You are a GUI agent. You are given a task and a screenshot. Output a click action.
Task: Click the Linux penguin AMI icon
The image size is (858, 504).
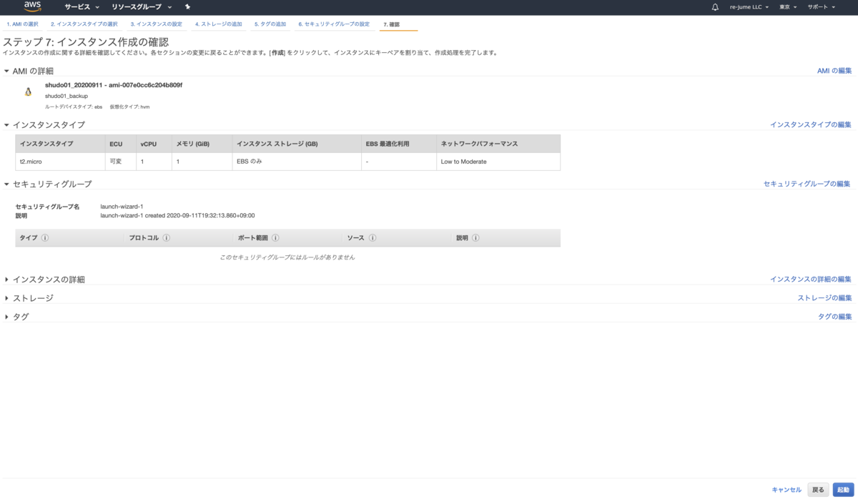point(28,92)
